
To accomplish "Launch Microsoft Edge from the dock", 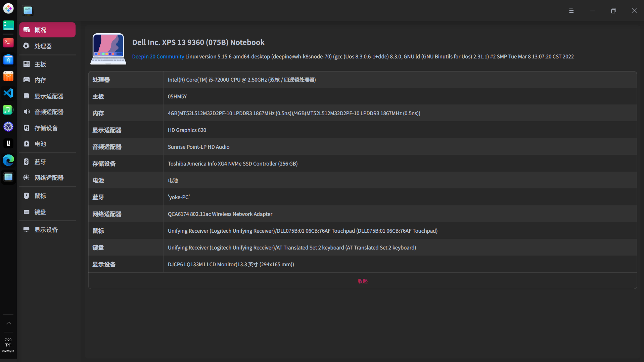I will coord(8,160).
